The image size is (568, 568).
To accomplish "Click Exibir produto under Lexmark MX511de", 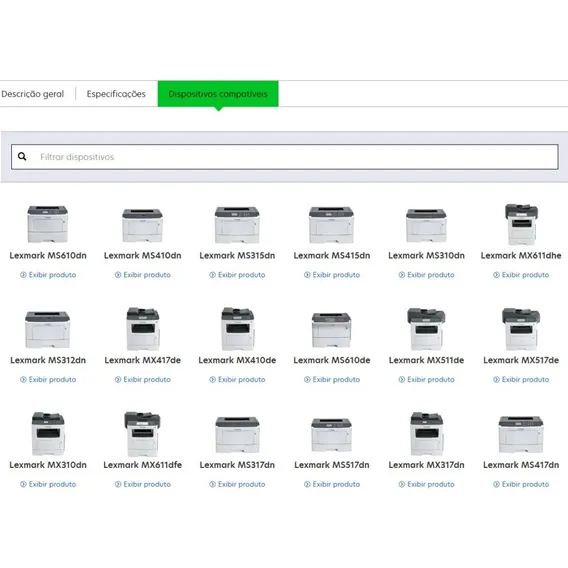I will click(x=427, y=380).
